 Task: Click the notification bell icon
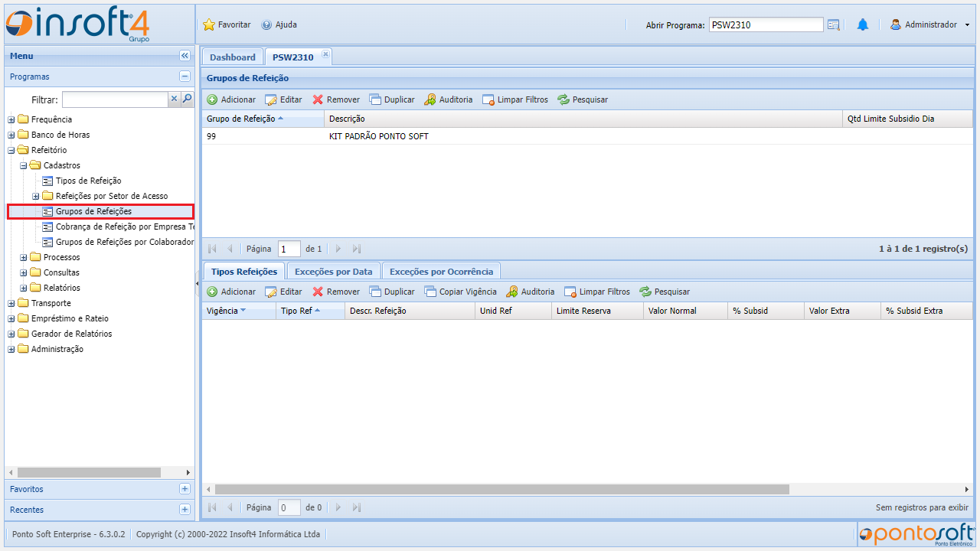click(862, 24)
